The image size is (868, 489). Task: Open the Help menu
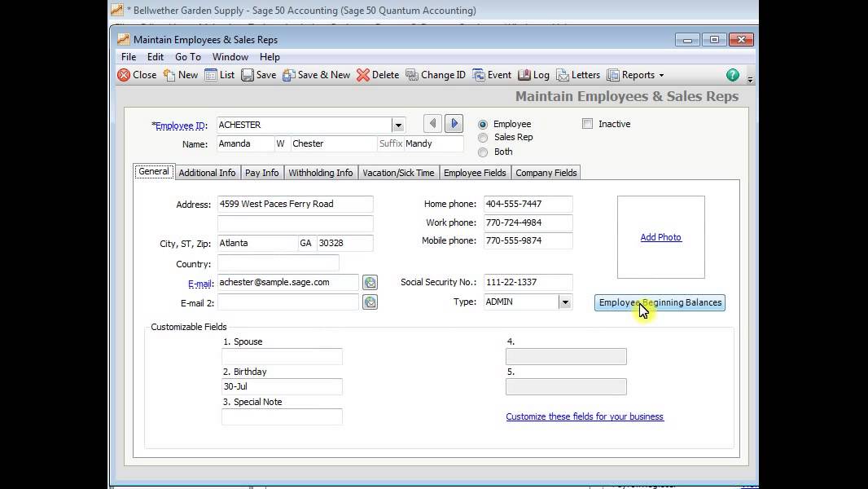coord(270,57)
